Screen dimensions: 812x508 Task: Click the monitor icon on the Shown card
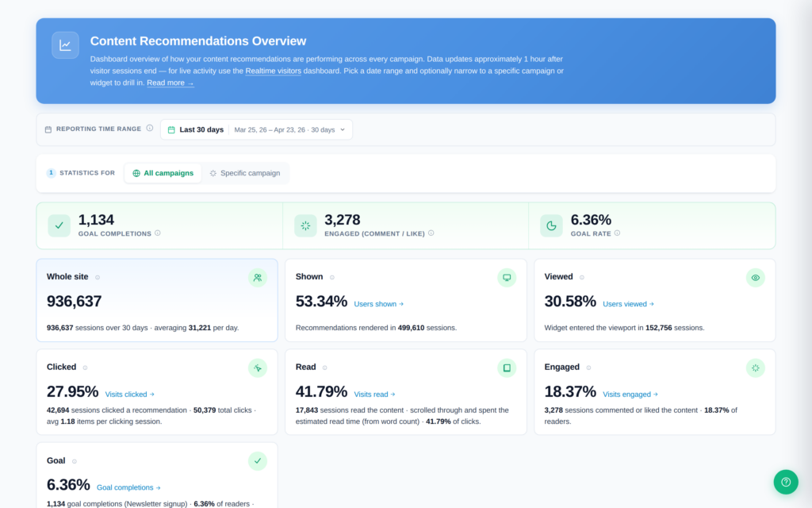pyautogui.click(x=507, y=278)
